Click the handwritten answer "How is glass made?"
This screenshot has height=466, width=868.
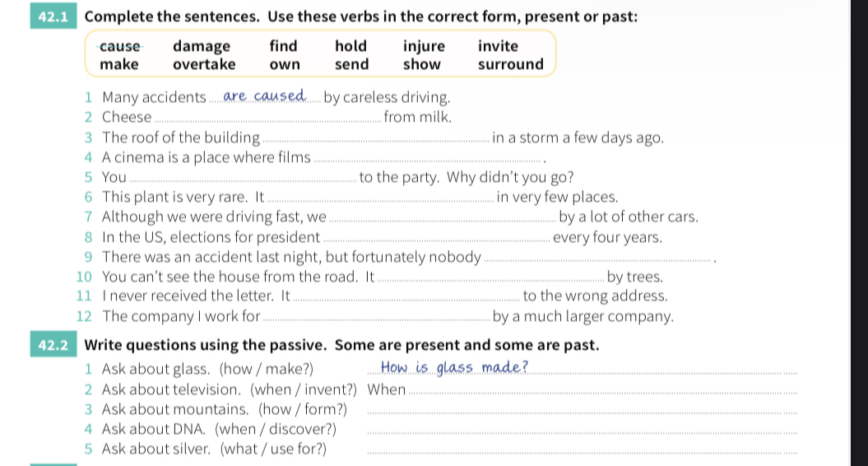(x=454, y=367)
